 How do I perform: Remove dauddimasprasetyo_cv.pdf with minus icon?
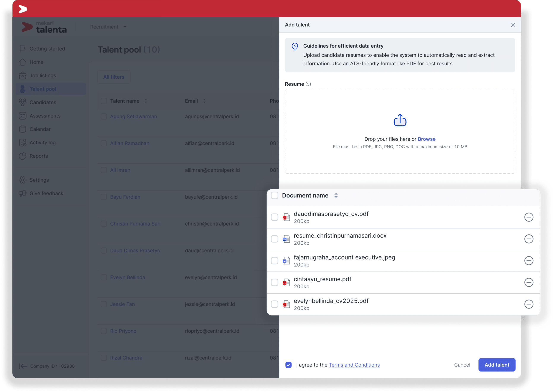(528, 217)
